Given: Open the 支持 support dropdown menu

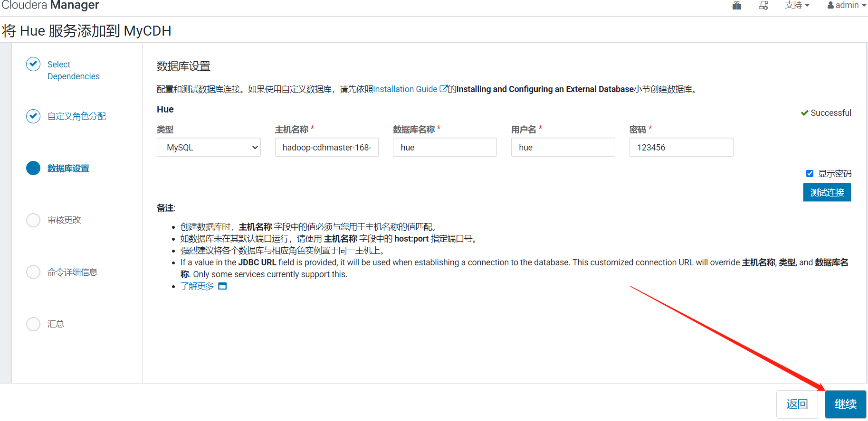Looking at the screenshot, I should click(x=797, y=5).
